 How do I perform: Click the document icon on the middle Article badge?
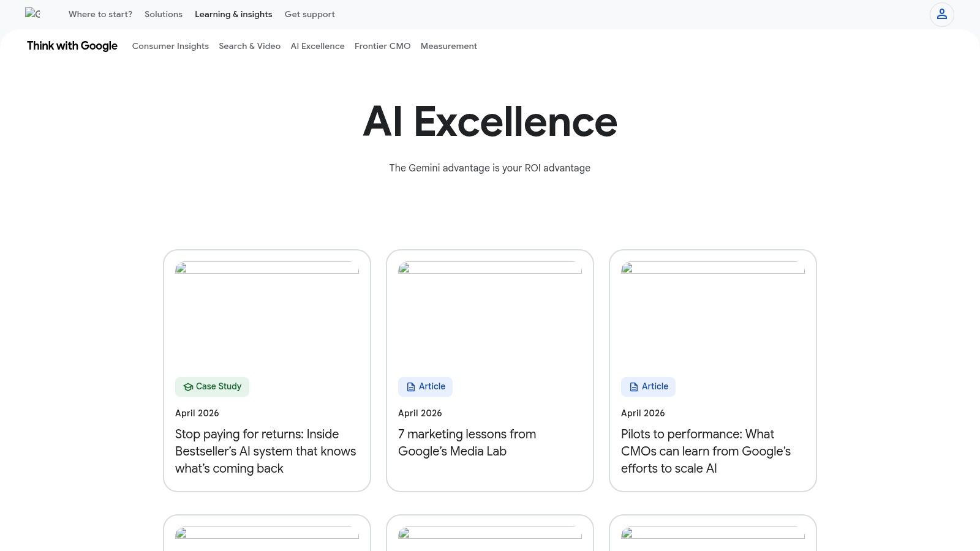pos(410,386)
